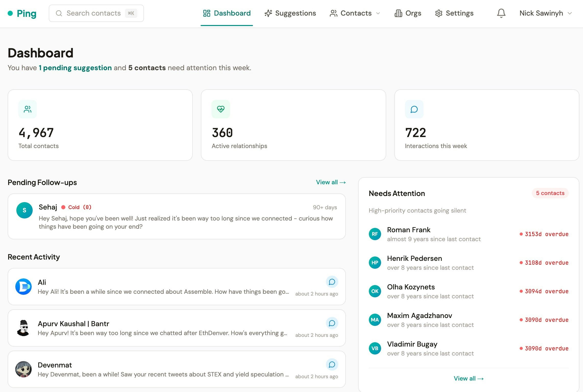Click the message icon on Apurv Kaushal's card
This screenshot has width=583, height=392.
332,323
